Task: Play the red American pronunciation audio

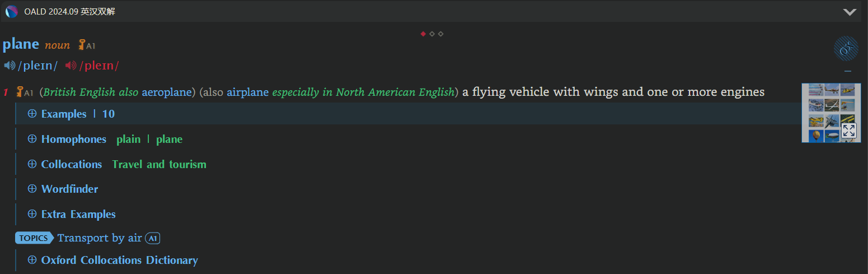Action: coord(71,66)
